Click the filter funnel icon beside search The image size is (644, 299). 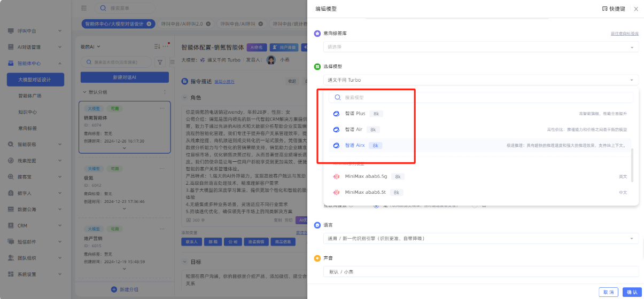[x=160, y=62]
